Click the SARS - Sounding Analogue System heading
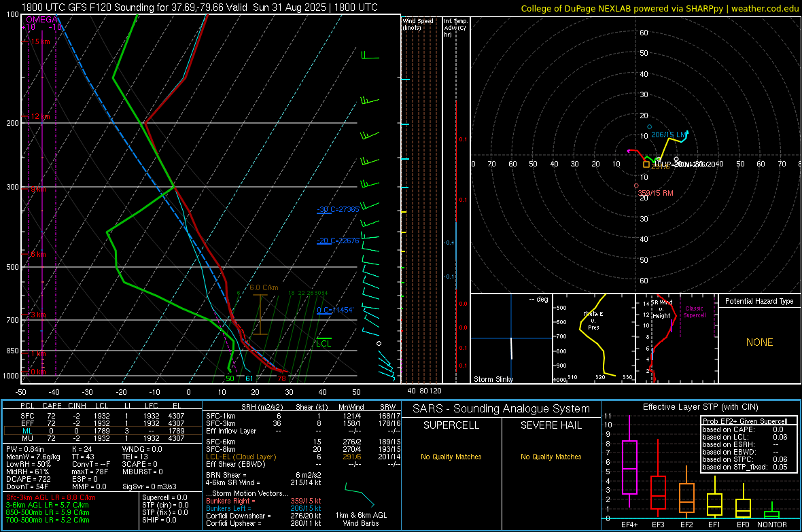 coord(501,409)
